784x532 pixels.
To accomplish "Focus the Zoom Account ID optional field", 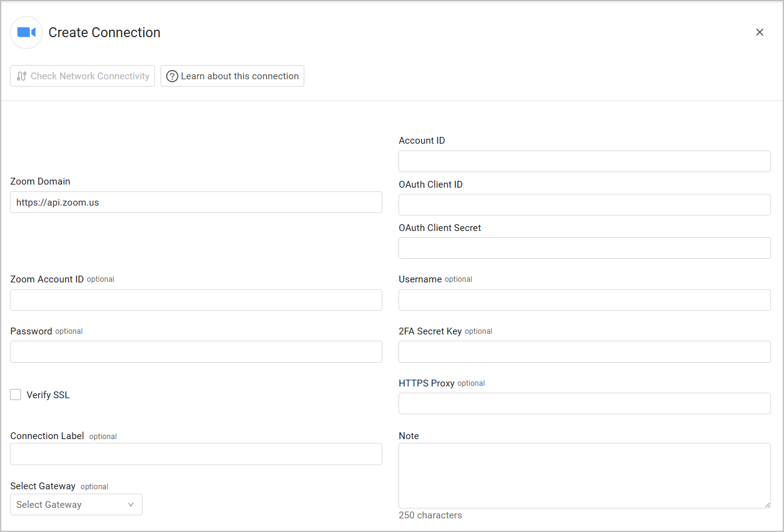I will (x=196, y=300).
